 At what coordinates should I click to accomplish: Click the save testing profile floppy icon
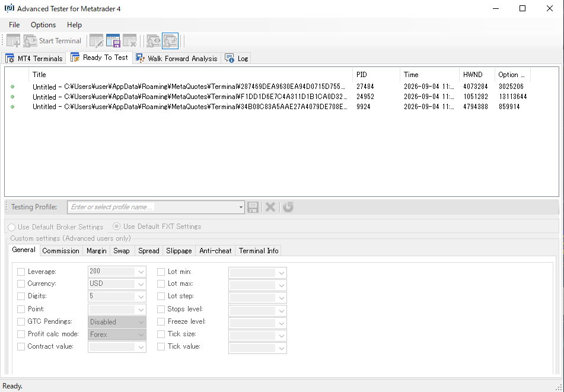pyautogui.click(x=253, y=207)
